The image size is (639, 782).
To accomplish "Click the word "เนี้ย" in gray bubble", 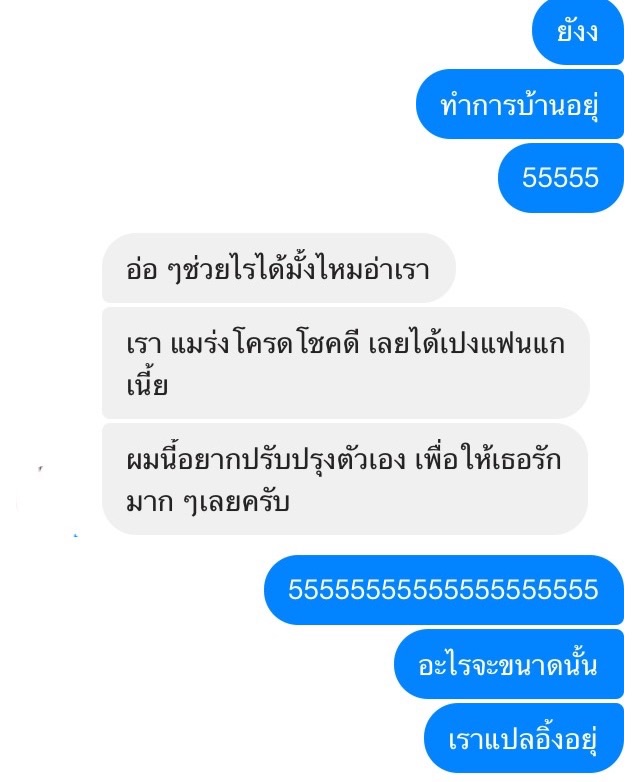I will 147,384.
